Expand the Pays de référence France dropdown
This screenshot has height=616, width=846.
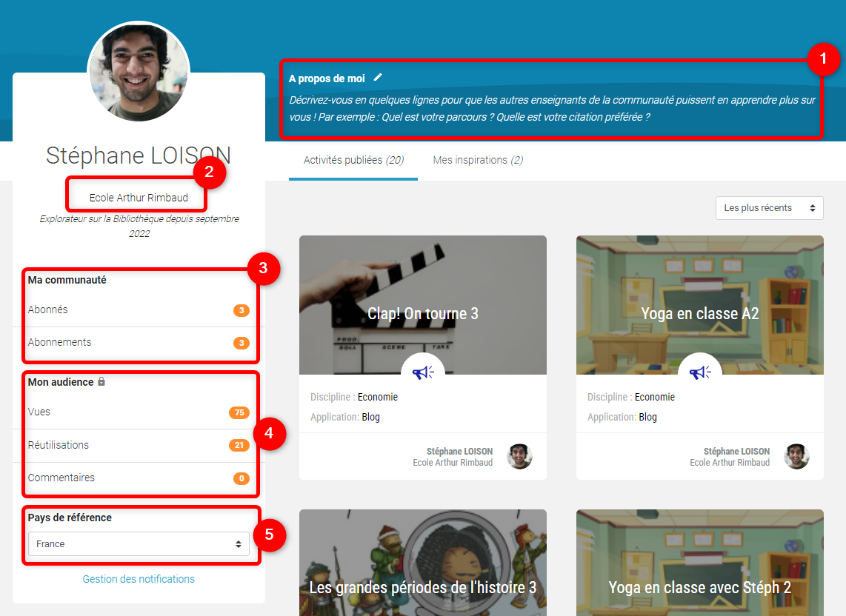pos(139,544)
